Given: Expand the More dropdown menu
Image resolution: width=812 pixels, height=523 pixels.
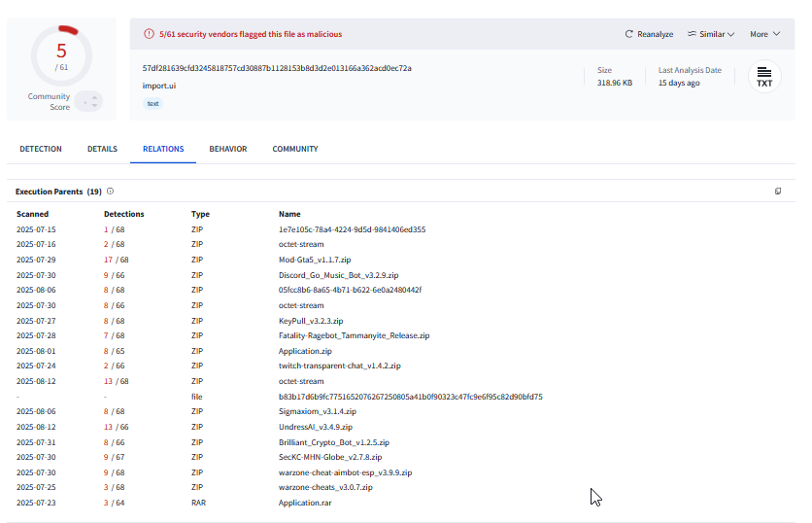Looking at the screenshot, I should [x=763, y=34].
